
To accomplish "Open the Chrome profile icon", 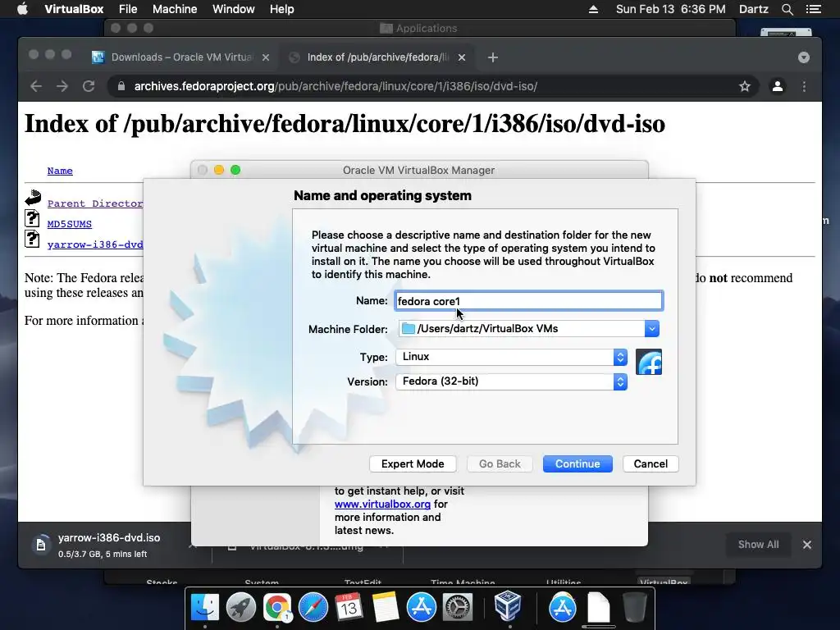I will [x=778, y=86].
